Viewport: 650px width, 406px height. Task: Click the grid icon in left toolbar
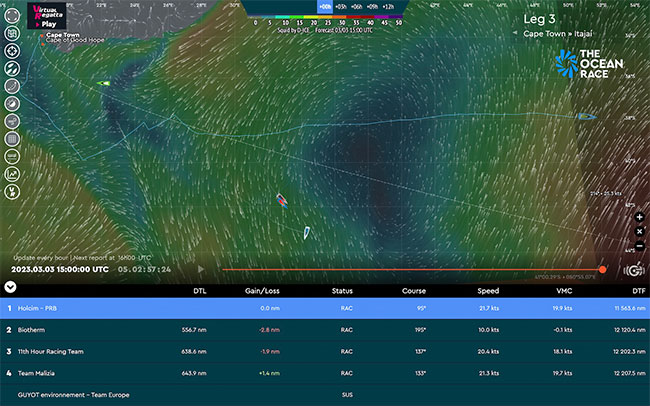point(12,139)
